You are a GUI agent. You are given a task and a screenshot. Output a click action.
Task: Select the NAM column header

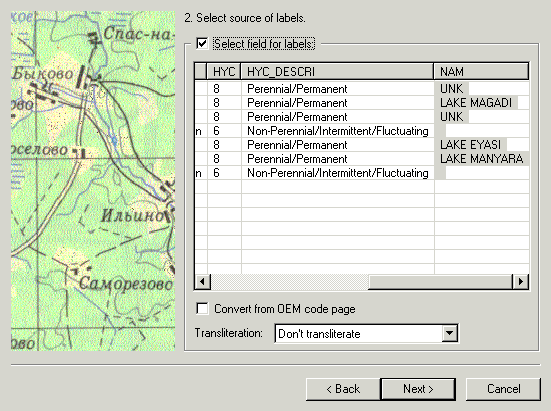point(481,71)
